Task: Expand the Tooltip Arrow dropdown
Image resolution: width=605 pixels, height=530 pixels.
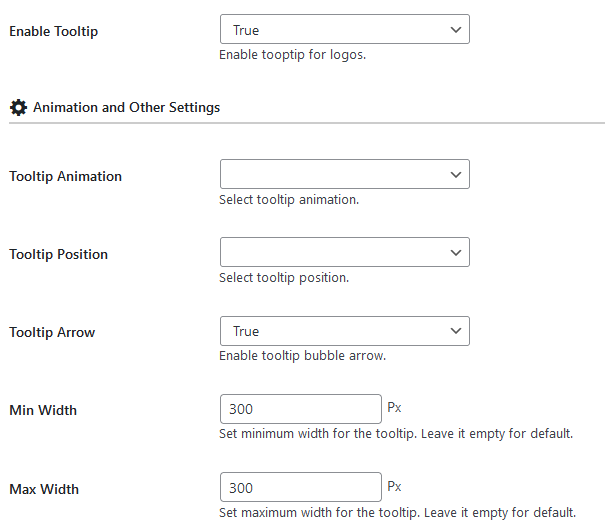Action: 344,331
